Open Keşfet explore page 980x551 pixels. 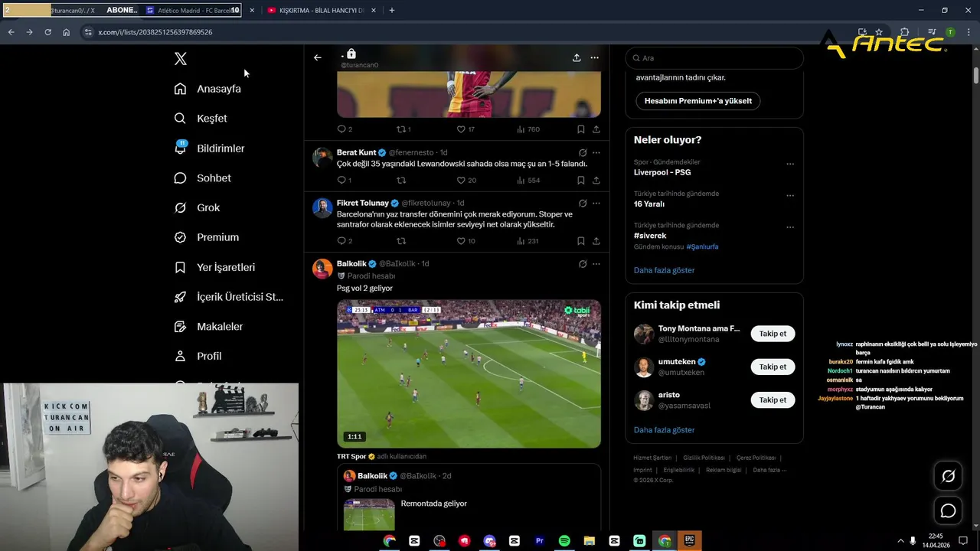pos(201,119)
